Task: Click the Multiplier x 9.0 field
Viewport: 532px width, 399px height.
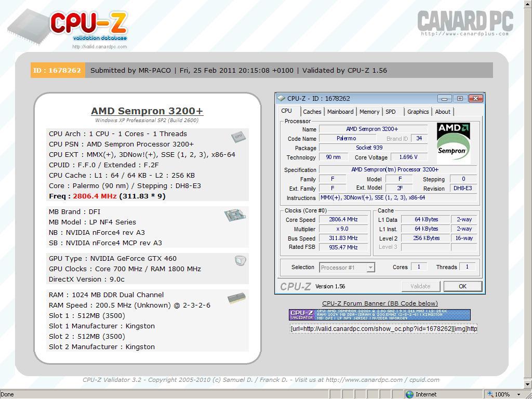Action: pos(343,229)
